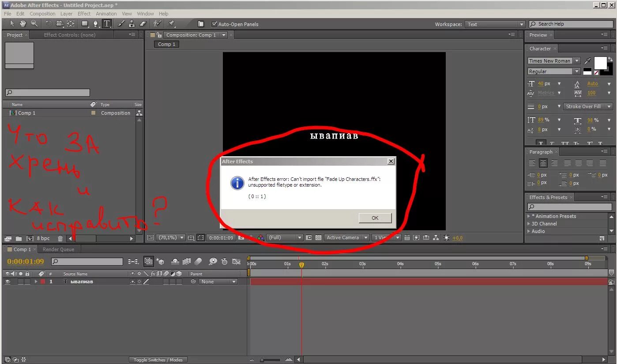617x364 pixels.
Task: Select the Unified Camera tool
Action: pyautogui.click(x=60, y=24)
